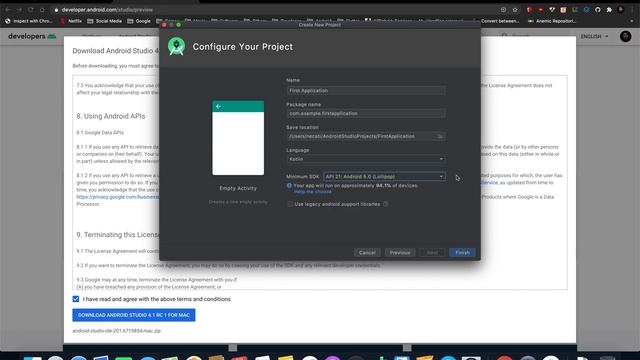This screenshot has height=360, width=640.
Task: Click the Android Studio logo in dialog header
Action: click(176, 47)
